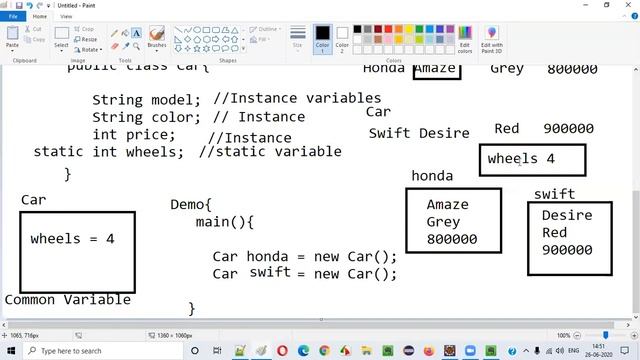Click the volume speaker tray icon
Screen dimensions: 640x360
click(560, 351)
